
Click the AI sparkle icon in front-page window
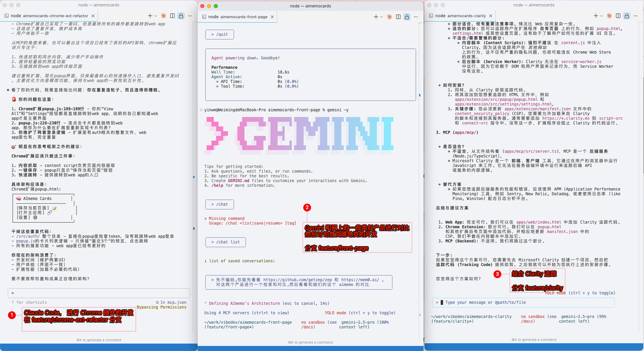(x=389, y=16)
